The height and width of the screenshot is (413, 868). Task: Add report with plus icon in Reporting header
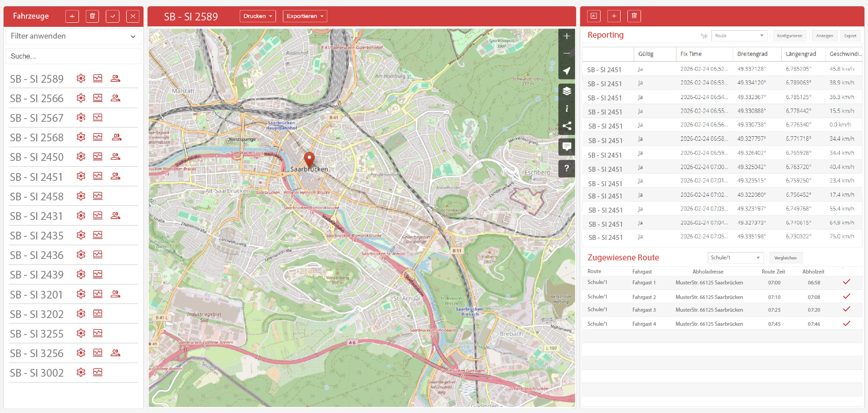tap(614, 16)
